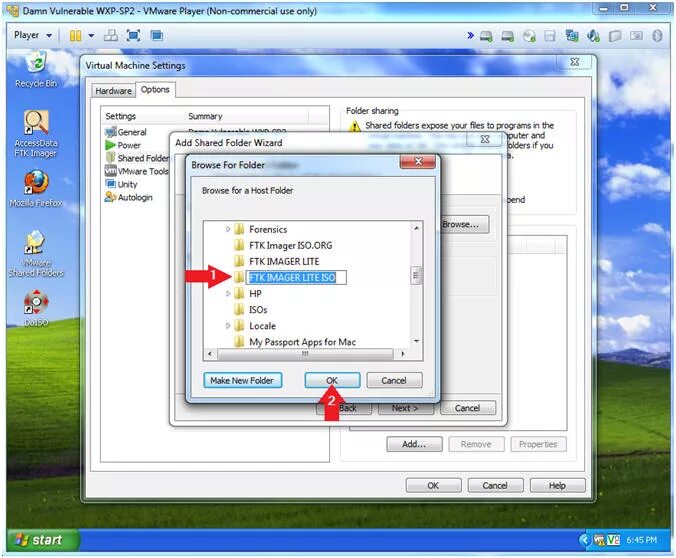Click the horizontal scrollbar right arrow
Image resolution: width=676 pixels, height=558 pixels.
click(x=403, y=354)
